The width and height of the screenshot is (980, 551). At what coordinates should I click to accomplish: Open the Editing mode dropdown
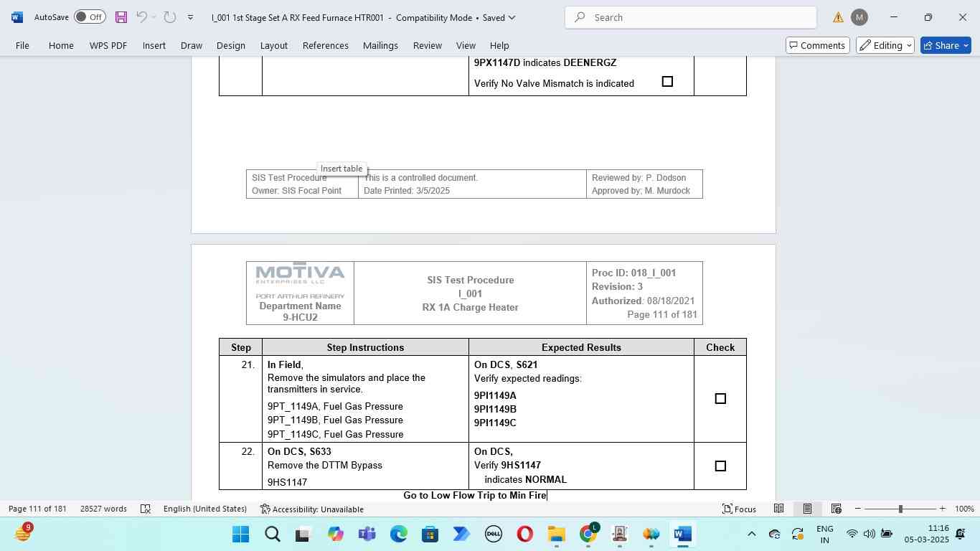885,45
